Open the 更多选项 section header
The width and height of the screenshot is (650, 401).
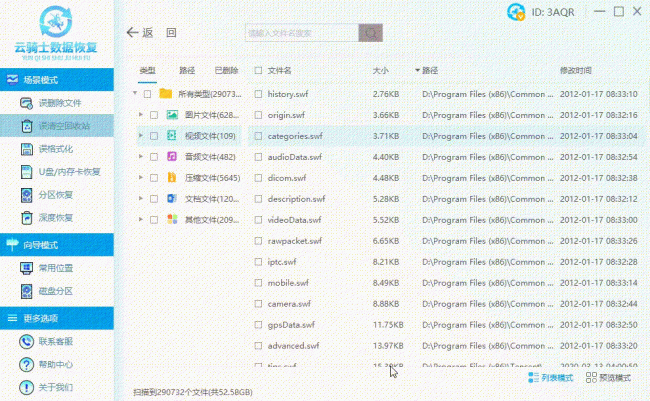(x=57, y=318)
